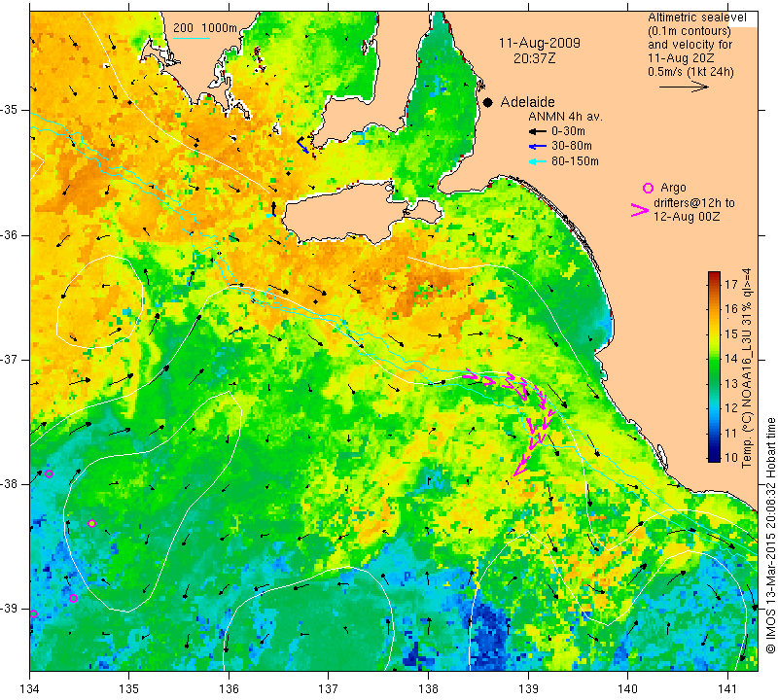Click the 0.5m/s velocity scale arrow

click(684, 87)
